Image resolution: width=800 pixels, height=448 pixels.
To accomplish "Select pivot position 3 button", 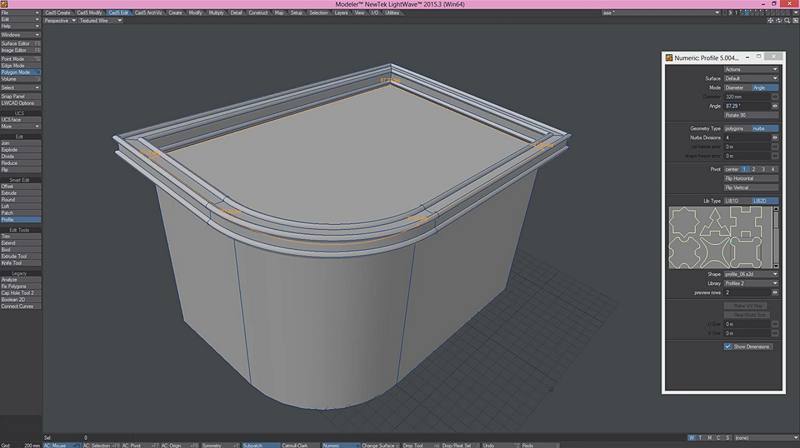I will pos(764,169).
